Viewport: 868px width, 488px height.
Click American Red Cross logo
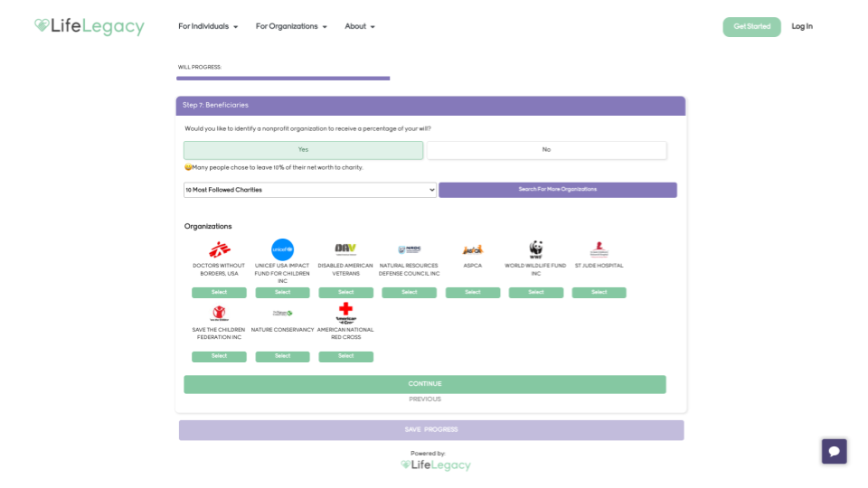(x=346, y=314)
